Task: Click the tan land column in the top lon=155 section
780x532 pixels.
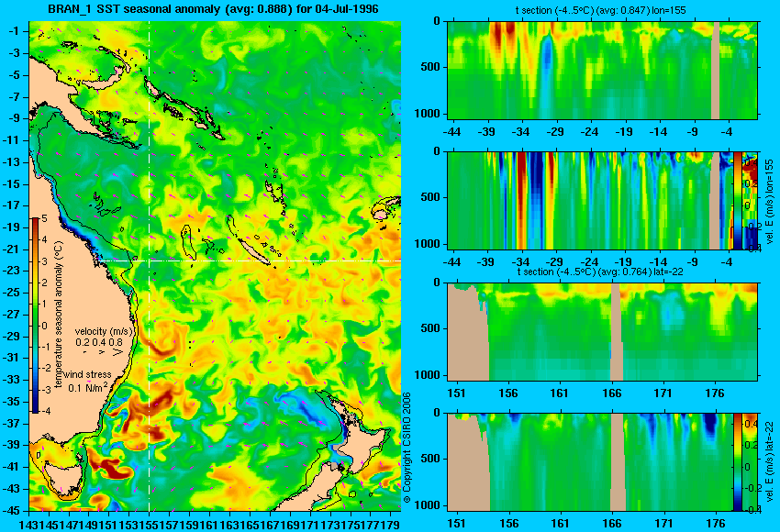Action: [716, 70]
